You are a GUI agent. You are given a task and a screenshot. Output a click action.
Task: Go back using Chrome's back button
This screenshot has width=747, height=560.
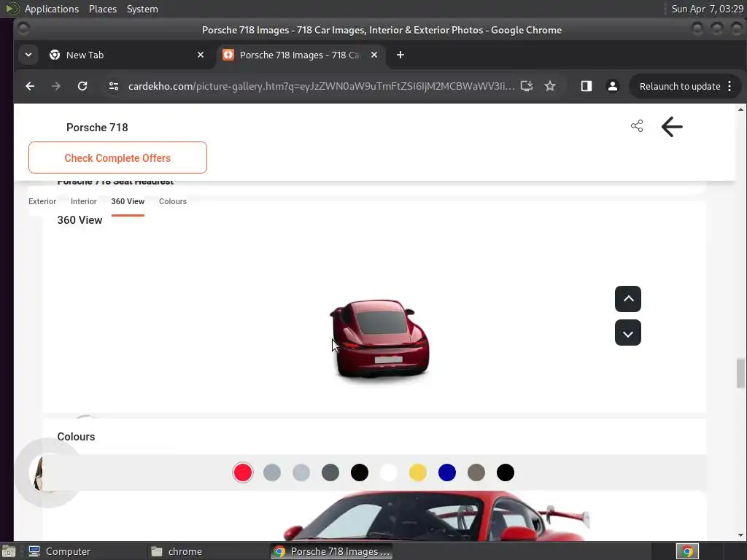(x=30, y=86)
